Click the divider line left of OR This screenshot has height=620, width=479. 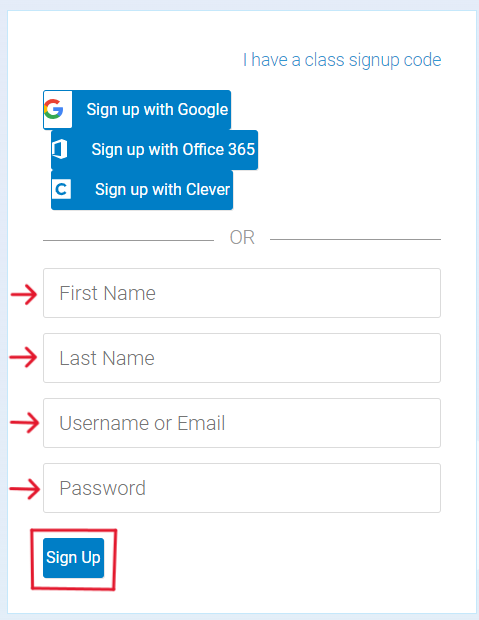point(128,240)
